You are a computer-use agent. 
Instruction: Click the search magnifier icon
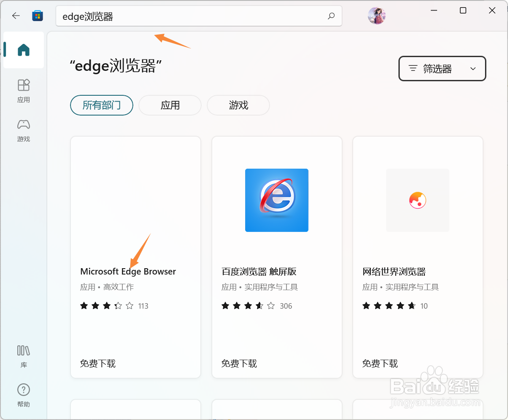pos(331,16)
